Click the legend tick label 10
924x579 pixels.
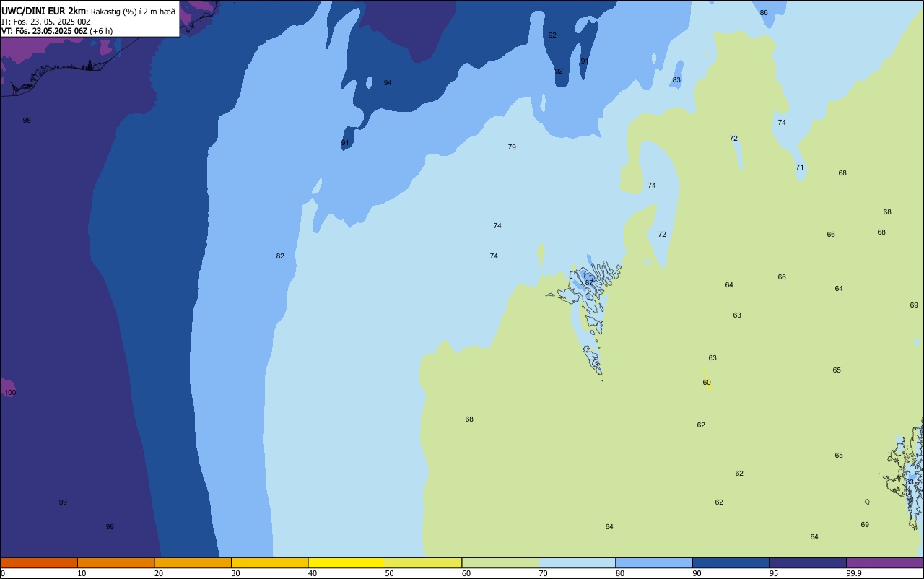(x=82, y=573)
